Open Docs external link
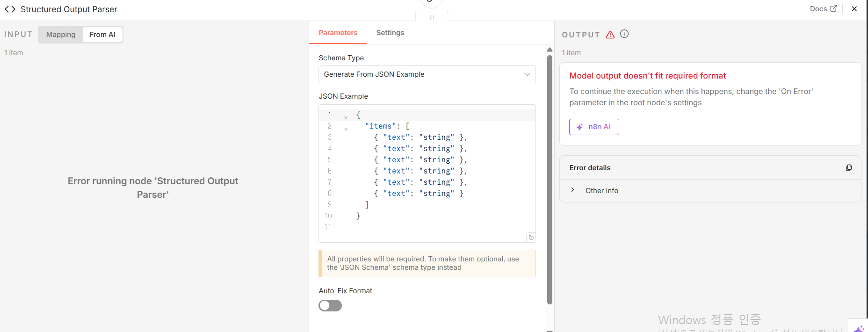This screenshot has width=868, height=332. tap(823, 9)
